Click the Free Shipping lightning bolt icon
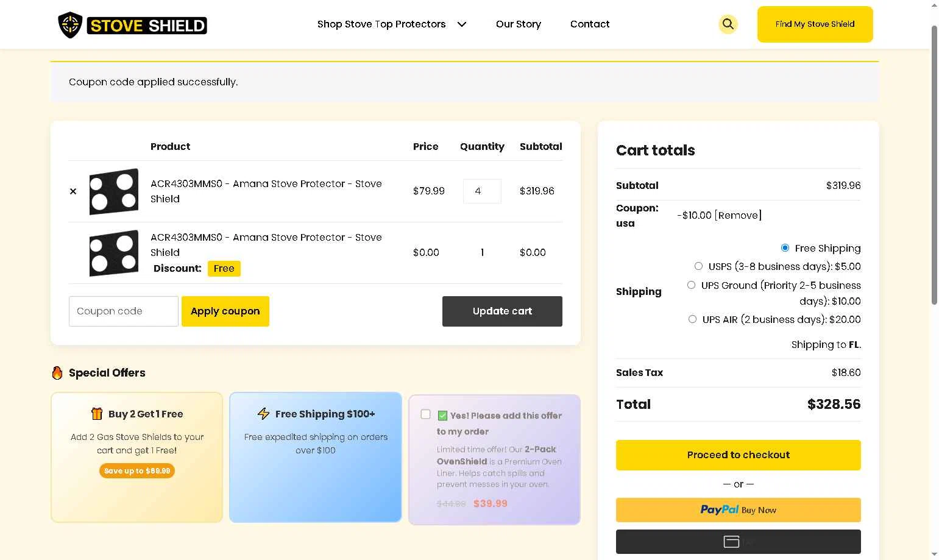The width and height of the screenshot is (939, 560). click(x=263, y=414)
